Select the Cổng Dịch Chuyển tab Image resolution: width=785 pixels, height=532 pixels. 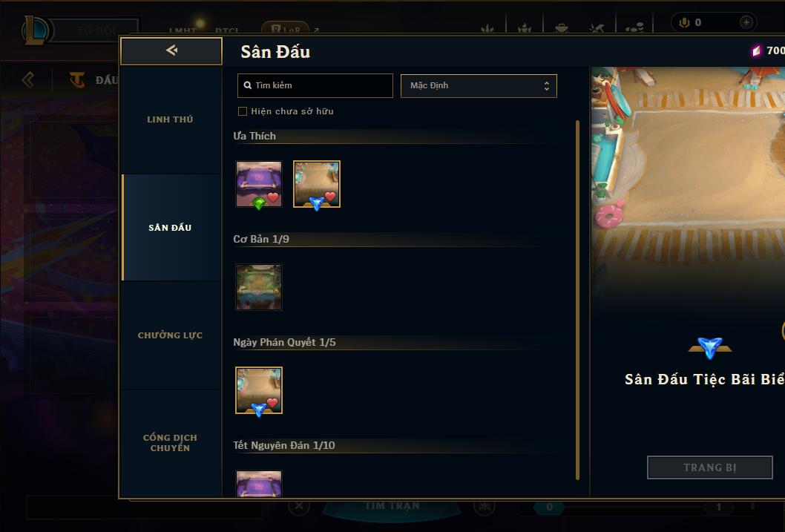[170, 443]
